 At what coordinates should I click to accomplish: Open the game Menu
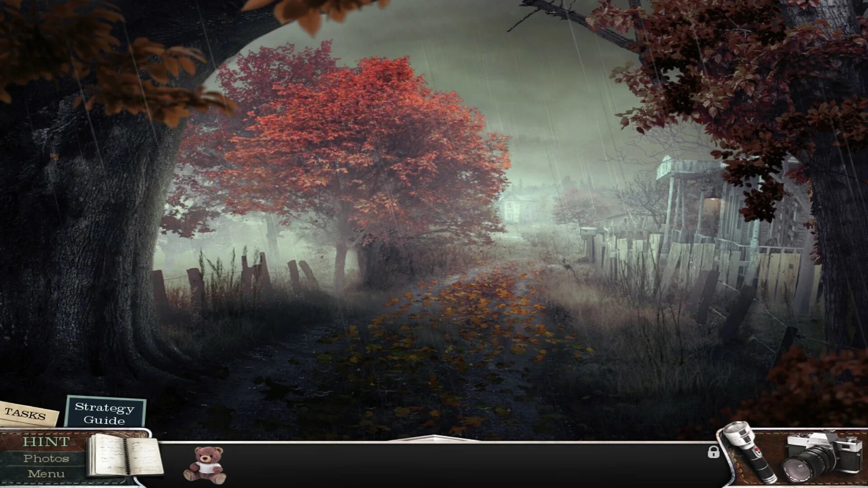[46, 474]
